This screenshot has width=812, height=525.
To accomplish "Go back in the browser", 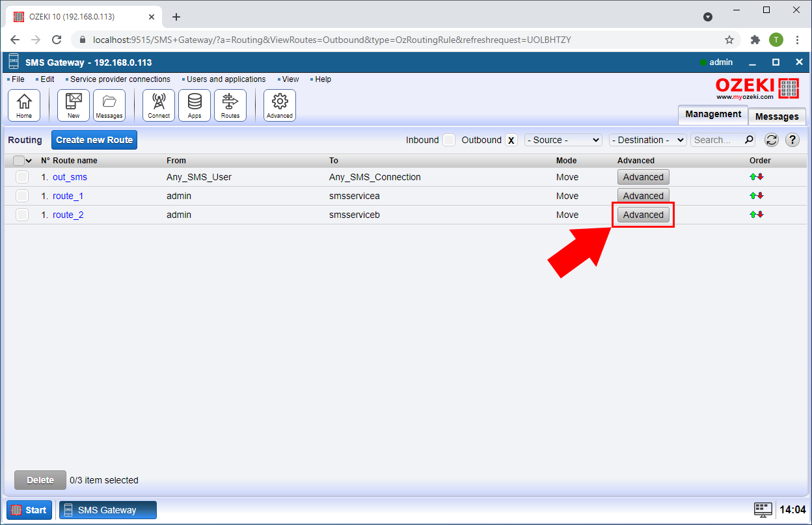I will [15, 40].
